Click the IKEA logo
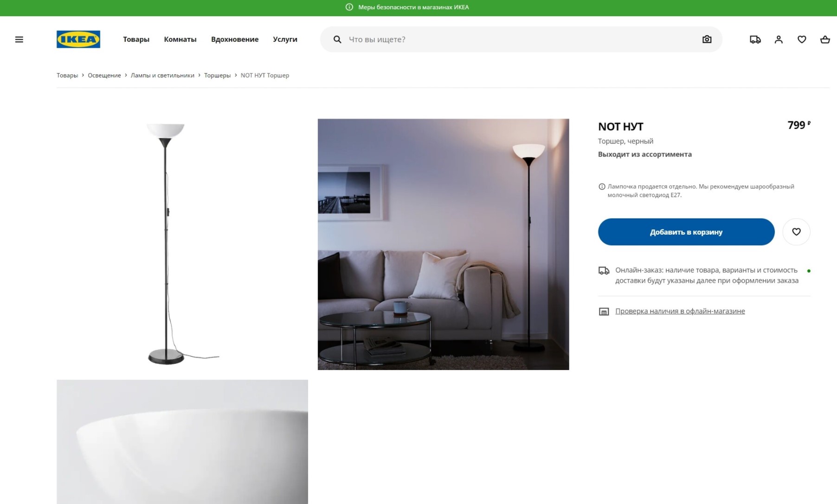This screenshot has height=504, width=837. [78, 39]
